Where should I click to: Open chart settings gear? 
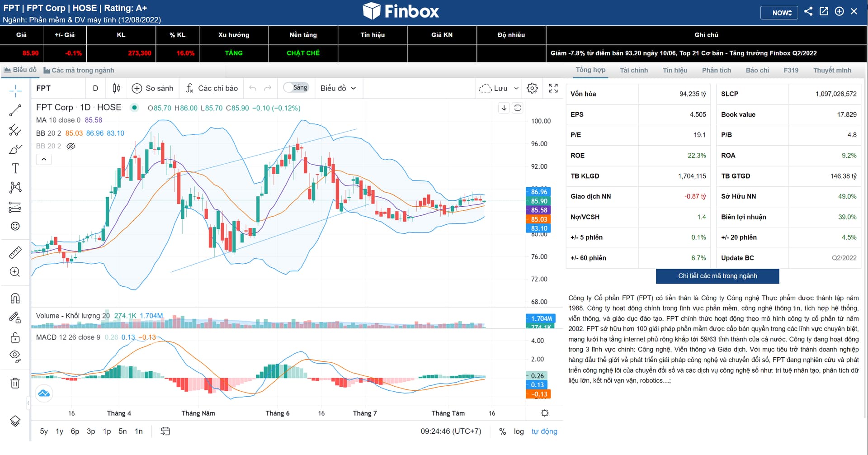(533, 88)
